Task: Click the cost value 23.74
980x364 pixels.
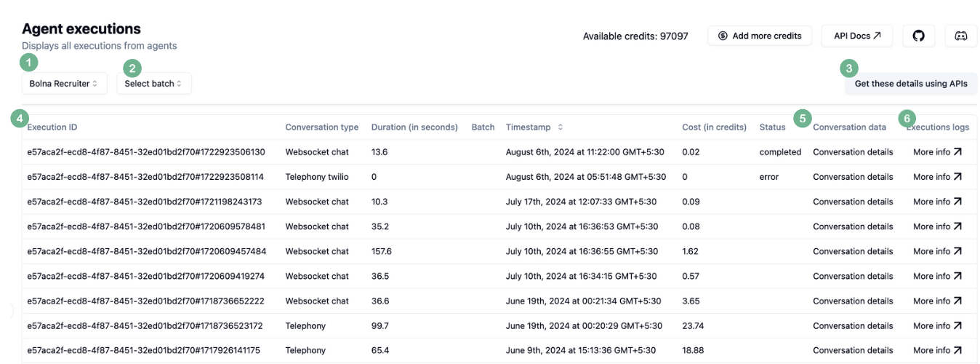Action: pos(693,325)
